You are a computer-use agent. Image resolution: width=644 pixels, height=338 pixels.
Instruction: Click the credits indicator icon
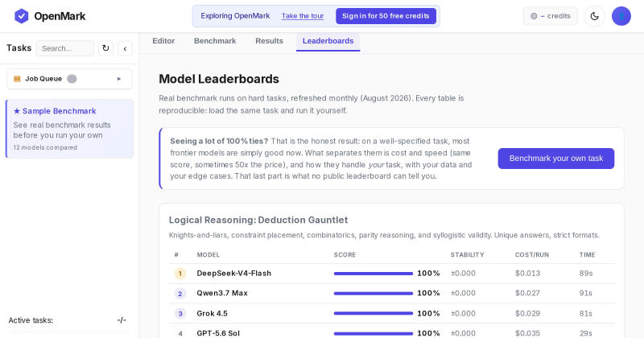tap(534, 16)
